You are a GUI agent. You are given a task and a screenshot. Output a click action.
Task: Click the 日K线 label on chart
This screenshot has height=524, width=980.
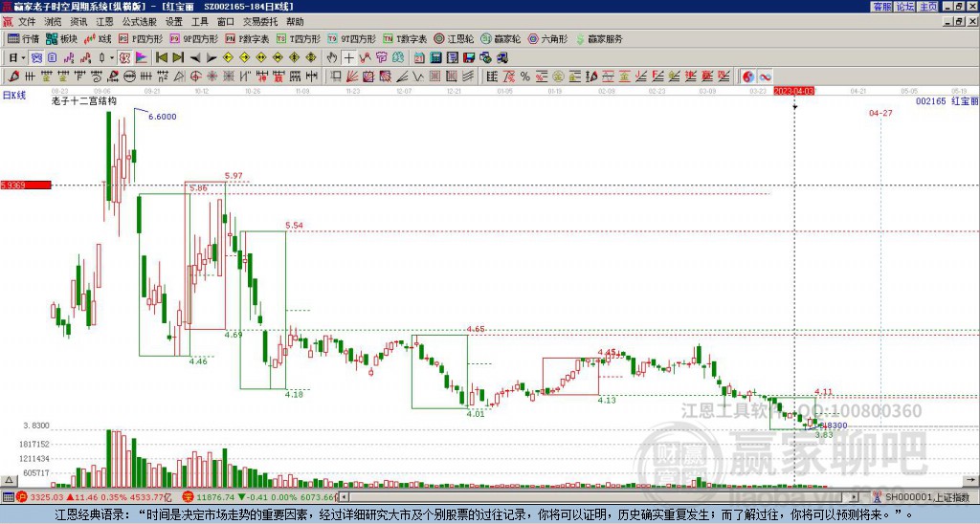(x=13, y=95)
